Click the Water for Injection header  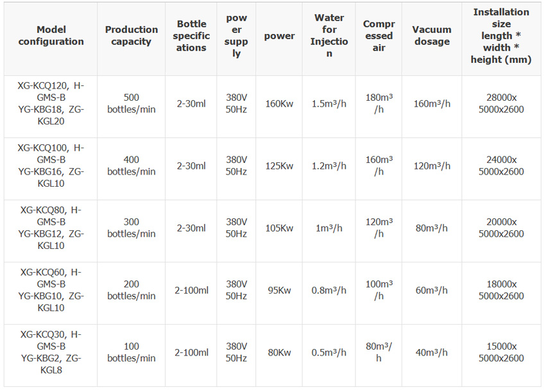(329, 36)
